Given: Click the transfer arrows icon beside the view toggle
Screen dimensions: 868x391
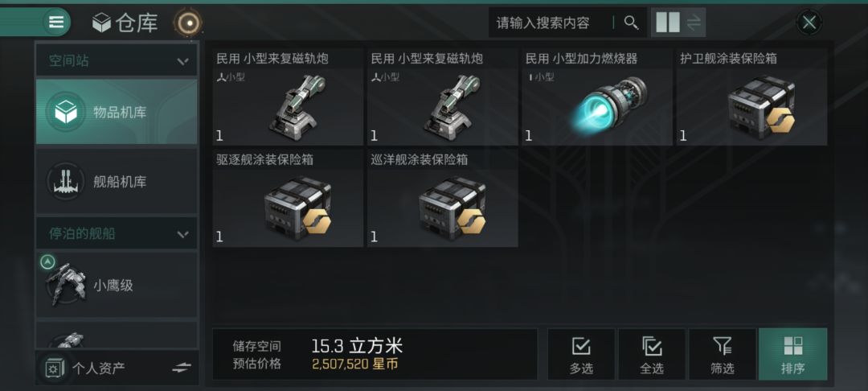Looking at the screenshot, I should (x=694, y=23).
